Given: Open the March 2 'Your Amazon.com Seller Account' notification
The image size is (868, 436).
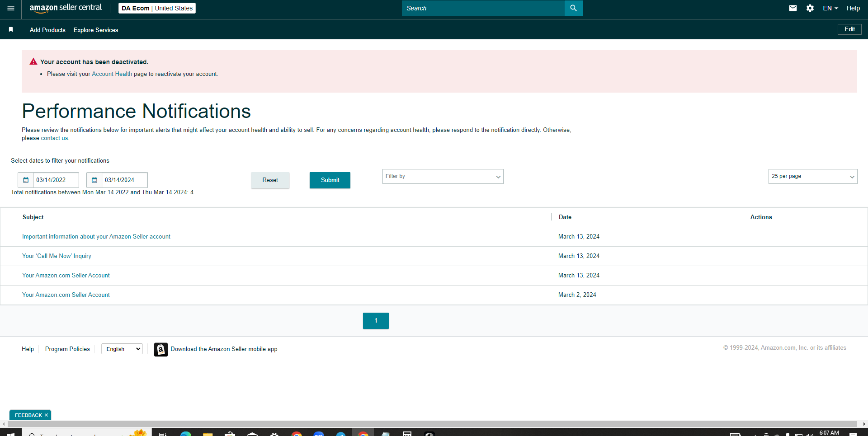Looking at the screenshot, I should point(66,295).
